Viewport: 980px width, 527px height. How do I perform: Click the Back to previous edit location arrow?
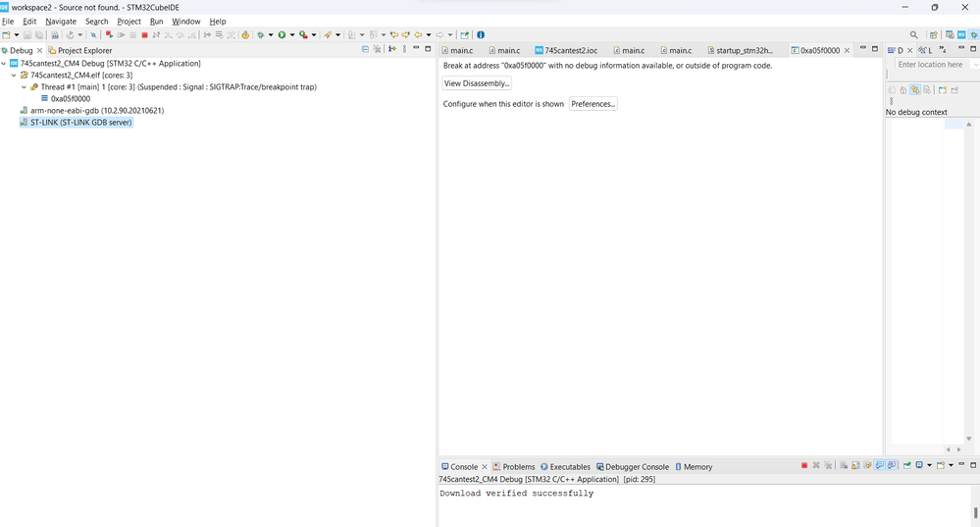[x=394, y=35]
